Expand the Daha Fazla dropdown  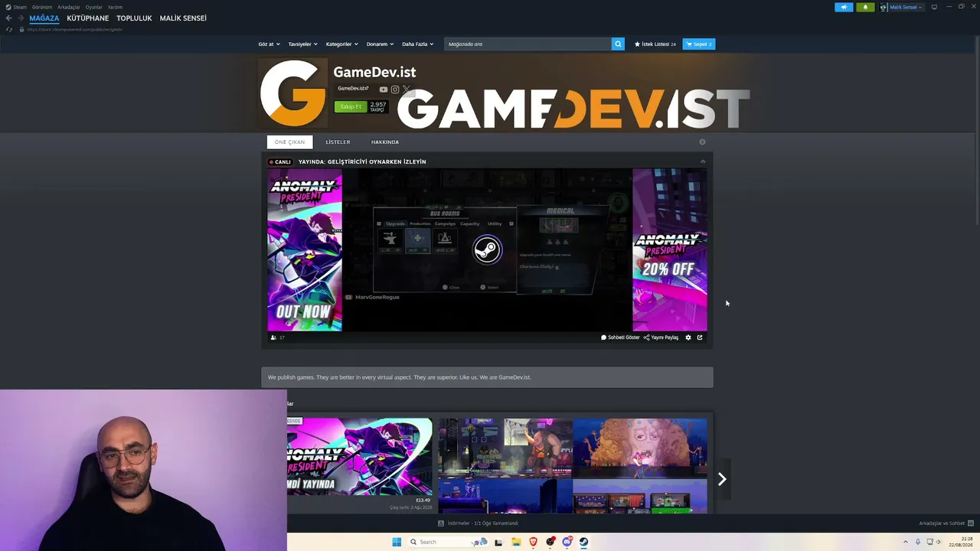417,44
